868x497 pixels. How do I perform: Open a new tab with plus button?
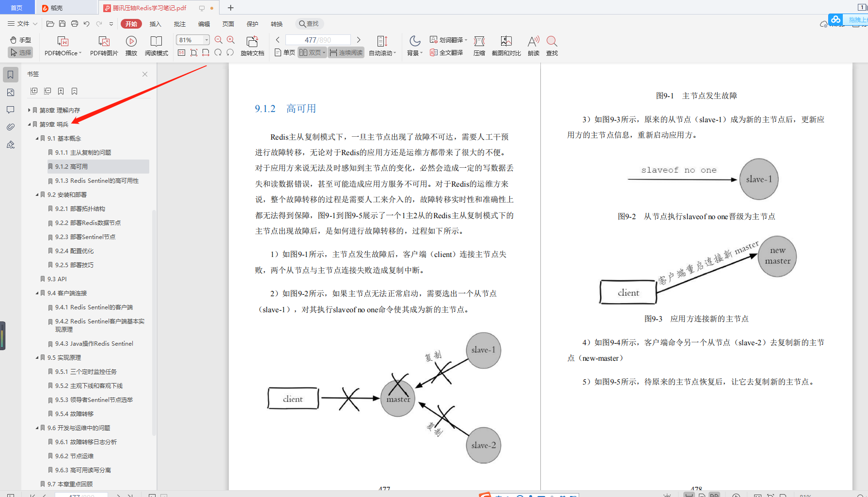pyautogui.click(x=231, y=8)
